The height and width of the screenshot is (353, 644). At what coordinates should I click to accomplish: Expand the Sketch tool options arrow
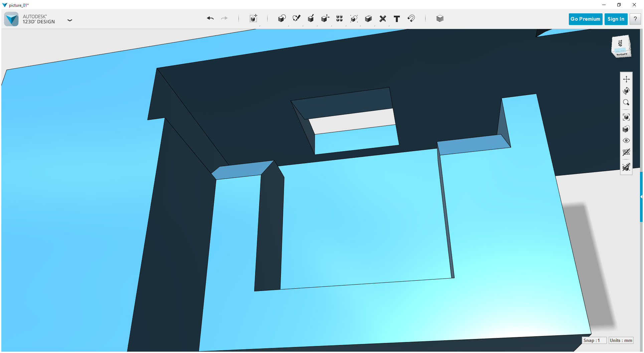click(x=303, y=26)
